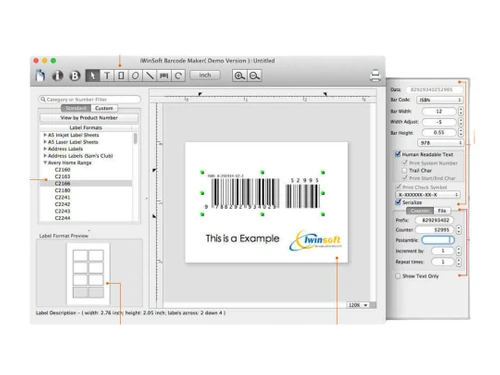
Task: Select the ellipse shape tool
Action: click(135, 76)
